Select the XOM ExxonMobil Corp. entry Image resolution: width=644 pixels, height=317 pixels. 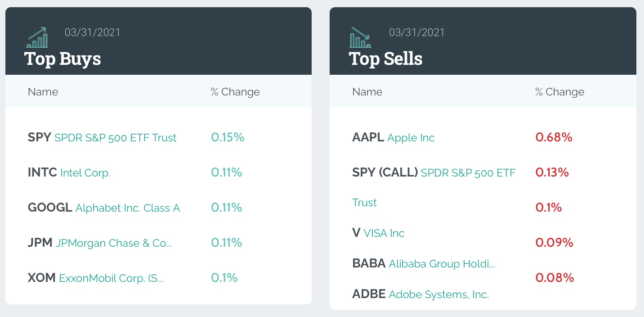tap(96, 278)
